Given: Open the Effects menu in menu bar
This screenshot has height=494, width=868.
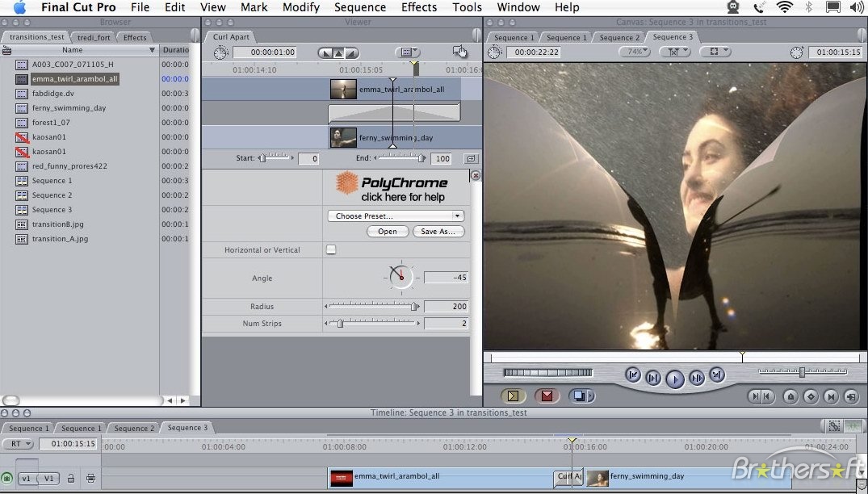Looking at the screenshot, I should coord(418,7).
